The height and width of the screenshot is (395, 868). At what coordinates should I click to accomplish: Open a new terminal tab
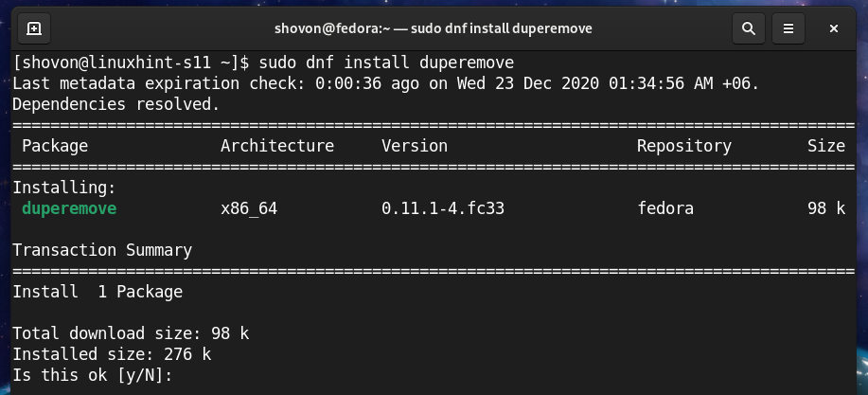click(34, 28)
